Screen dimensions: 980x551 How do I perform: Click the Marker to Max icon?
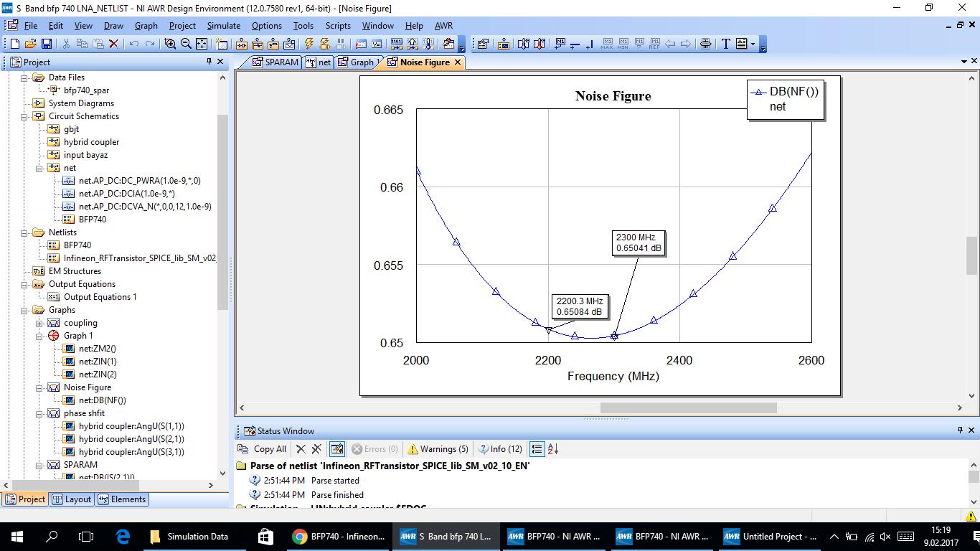608,44
